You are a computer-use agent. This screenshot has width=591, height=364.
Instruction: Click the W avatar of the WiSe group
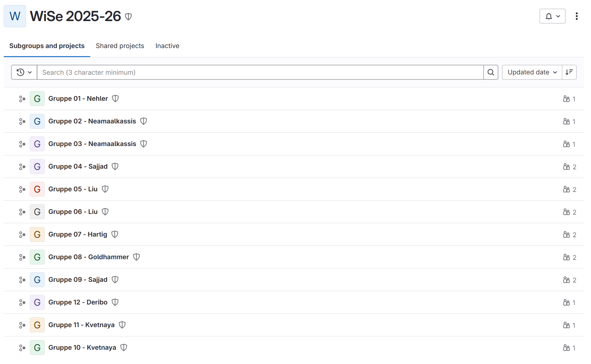15,16
